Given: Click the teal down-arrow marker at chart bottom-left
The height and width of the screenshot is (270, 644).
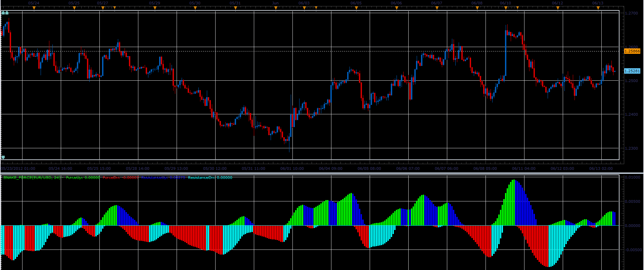Looking at the screenshot, I should tap(3, 157).
